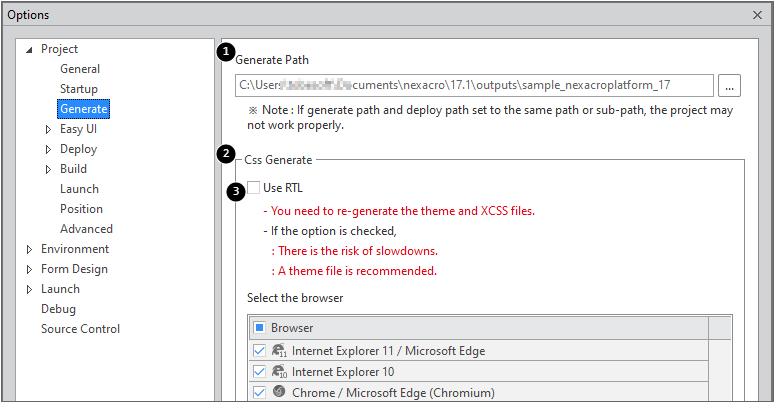
Task: Expand the Environment tree node
Action: (x=29, y=249)
